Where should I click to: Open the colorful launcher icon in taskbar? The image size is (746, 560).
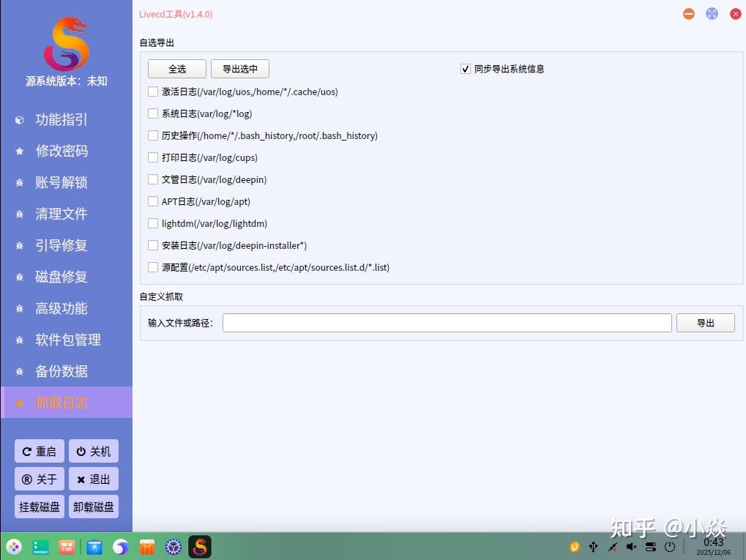(14, 547)
